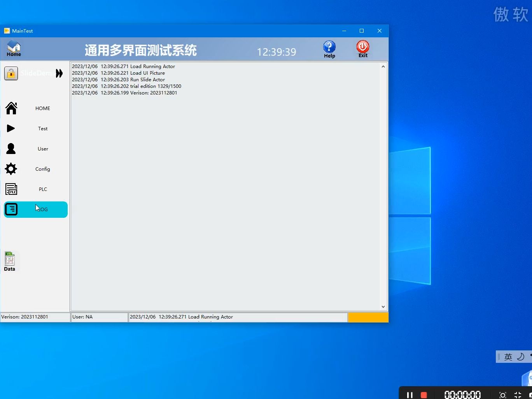Click the log scrollbar up arrow
Screen dimensions: 532x399
tap(383, 66)
